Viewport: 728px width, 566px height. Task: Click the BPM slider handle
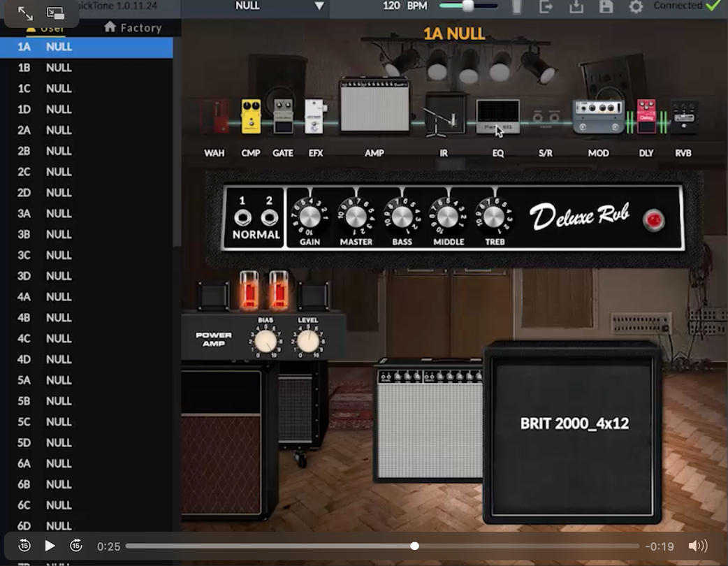[468, 6]
